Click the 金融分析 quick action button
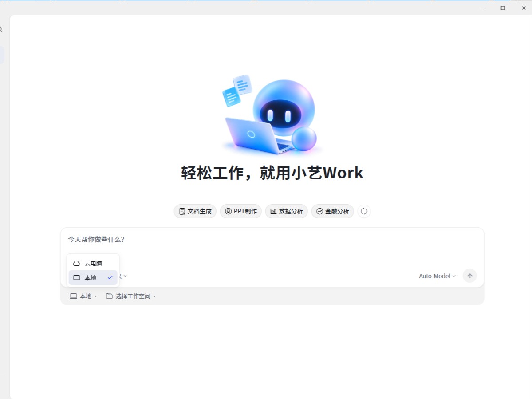This screenshot has width=532, height=399. (x=332, y=211)
